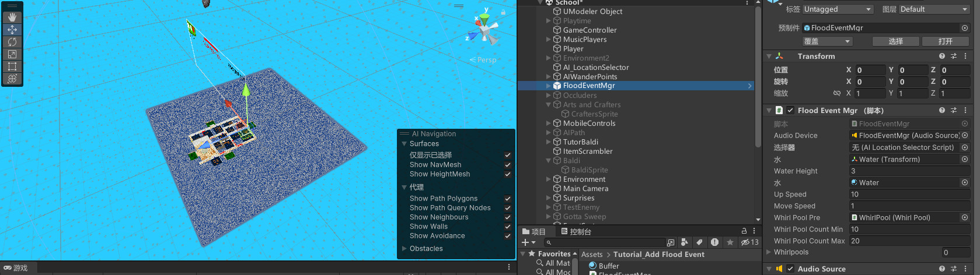The image size is (980, 275).
Task: Toggle hidden packages visibility showing 13
Action: click(750, 242)
